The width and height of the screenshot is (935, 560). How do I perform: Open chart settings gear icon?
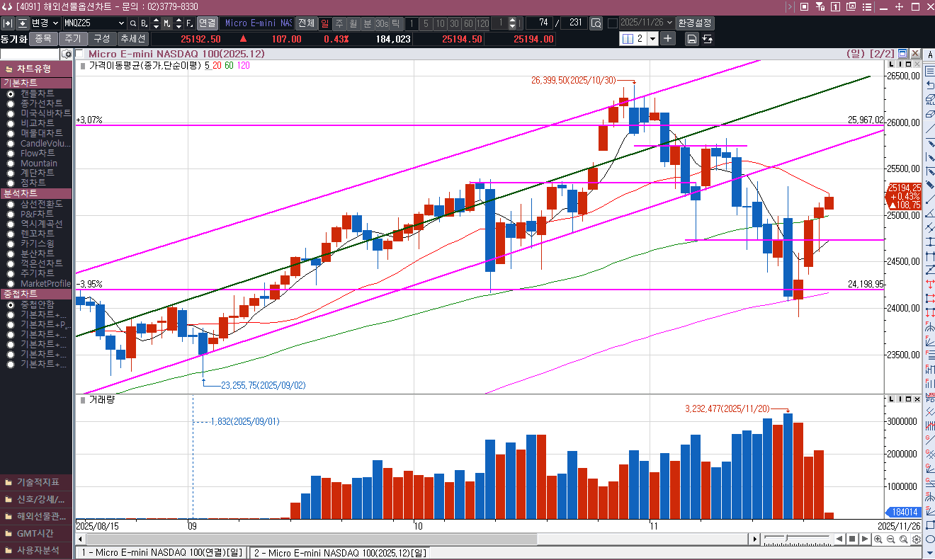(917, 539)
